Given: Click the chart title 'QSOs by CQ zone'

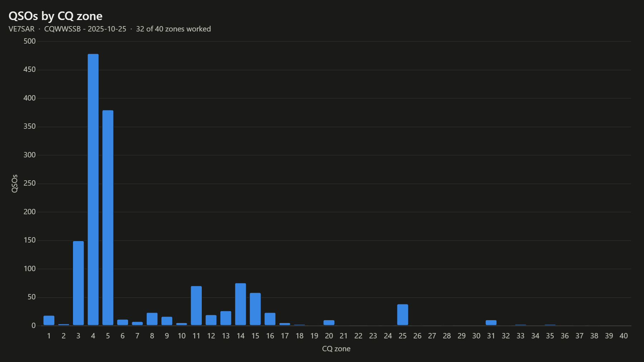Looking at the screenshot, I should click(55, 16).
